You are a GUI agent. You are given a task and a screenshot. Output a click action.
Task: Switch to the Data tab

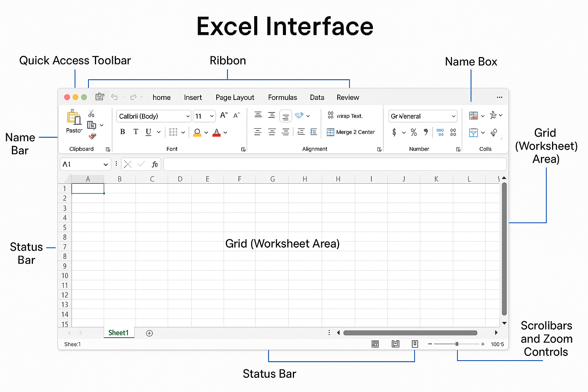317,97
